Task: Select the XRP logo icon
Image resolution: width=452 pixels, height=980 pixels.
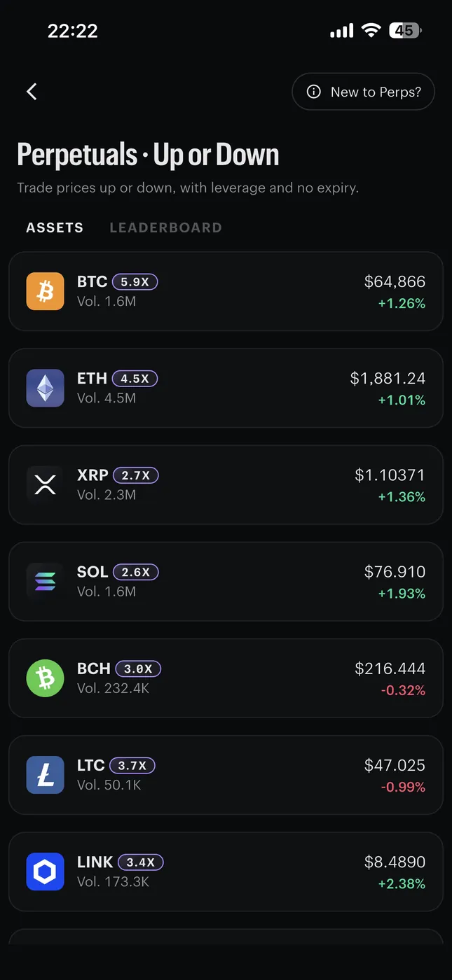Action: pos(45,484)
